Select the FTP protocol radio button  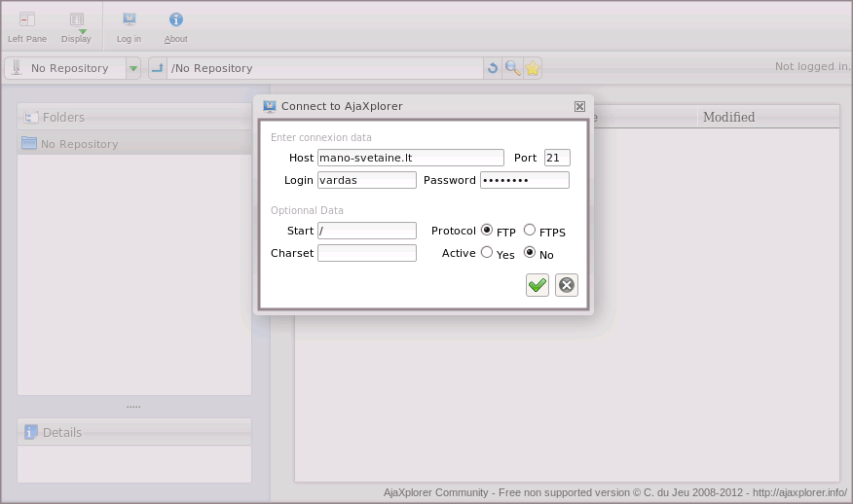487,231
